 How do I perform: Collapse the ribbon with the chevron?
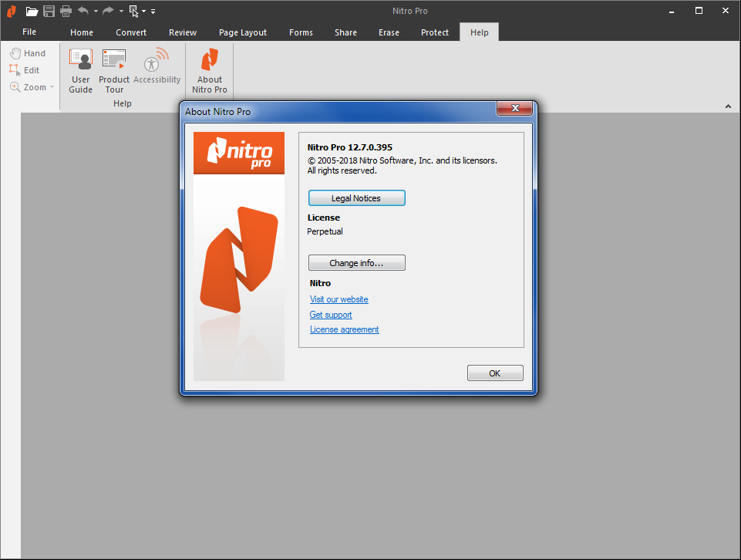point(728,106)
